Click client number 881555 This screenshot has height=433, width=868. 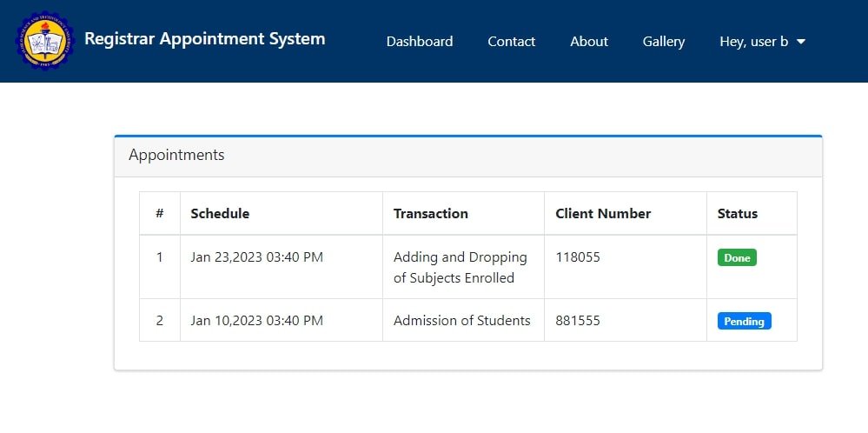[x=578, y=321]
